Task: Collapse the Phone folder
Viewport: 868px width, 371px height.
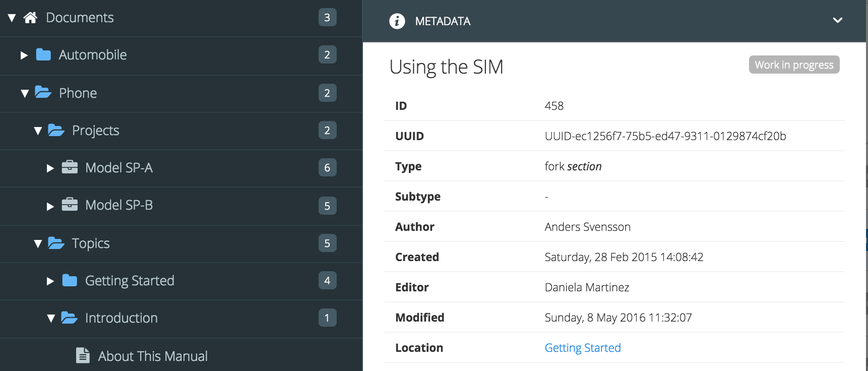Action: 24,93
